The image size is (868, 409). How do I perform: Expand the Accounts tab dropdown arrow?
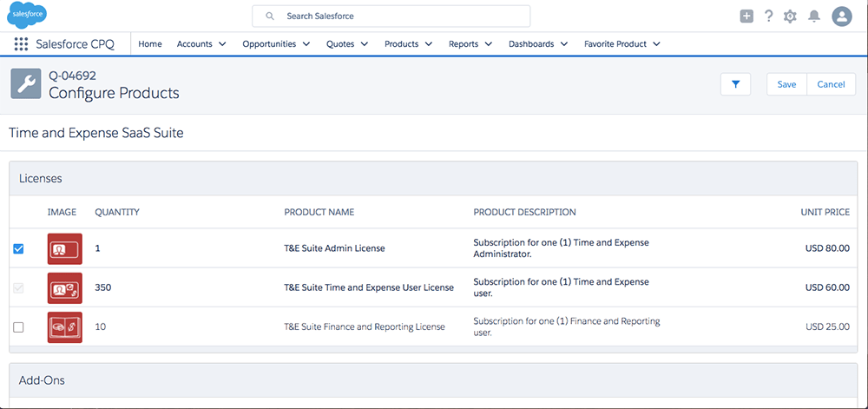[x=222, y=44]
